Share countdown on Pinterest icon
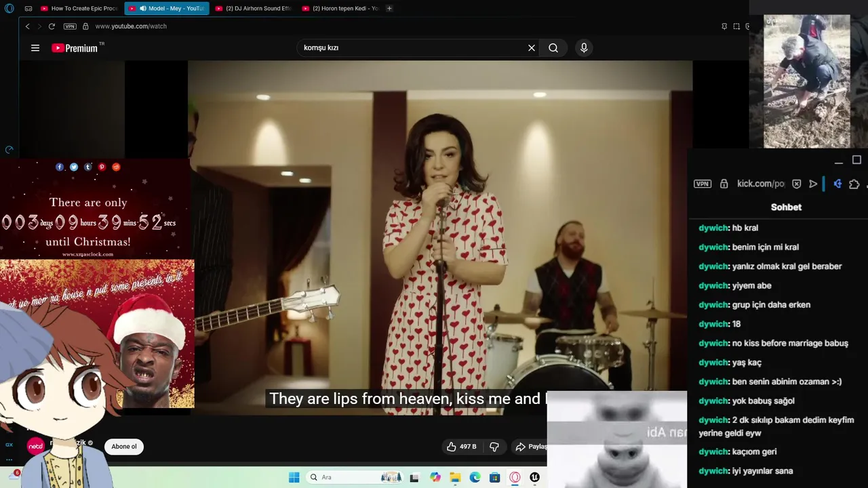Image resolution: width=868 pixels, height=488 pixels. click(102, 167)
